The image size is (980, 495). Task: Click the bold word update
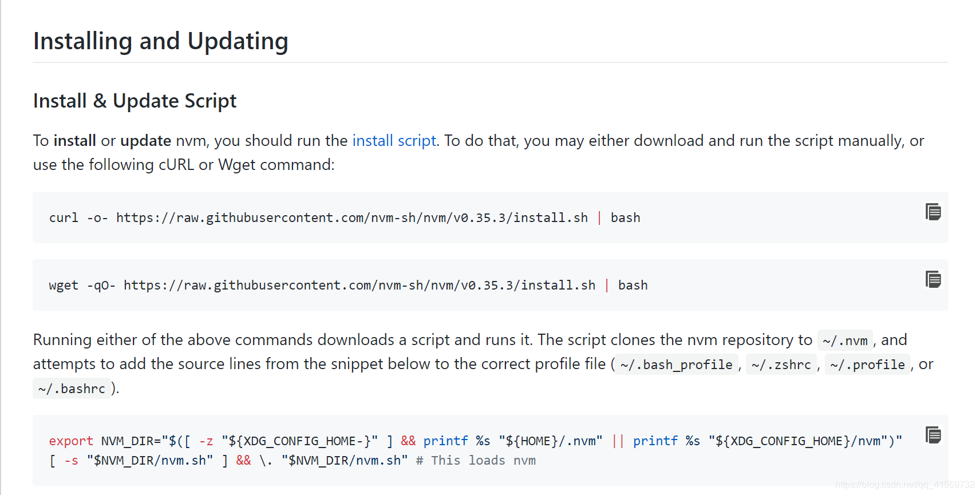coord(145,141)
